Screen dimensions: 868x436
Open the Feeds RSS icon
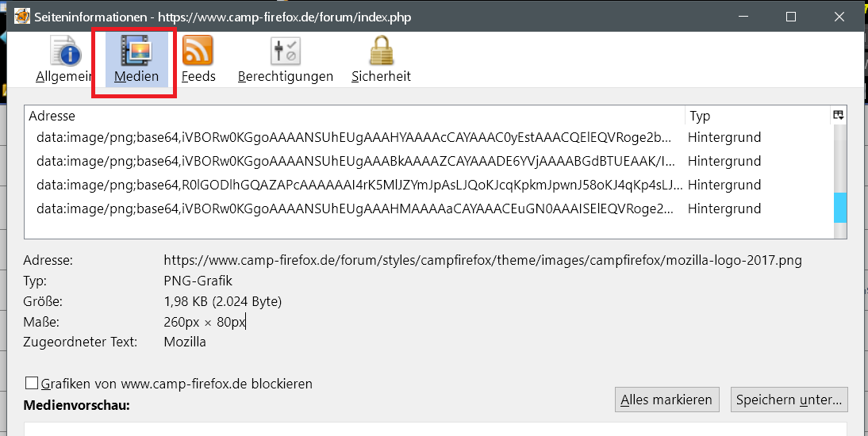[198, 52]
